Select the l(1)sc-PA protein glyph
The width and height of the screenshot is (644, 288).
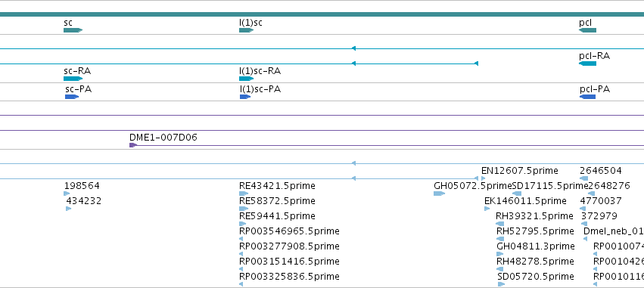(x=245, y=97)
